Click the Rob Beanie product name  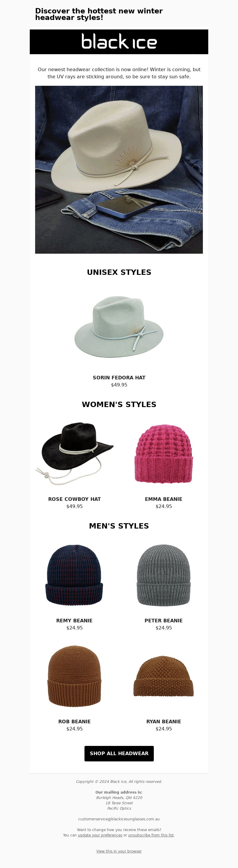coord(74,721)
